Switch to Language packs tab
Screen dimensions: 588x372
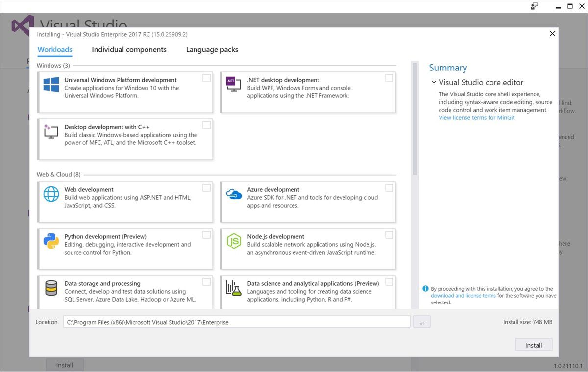[212, 50]
